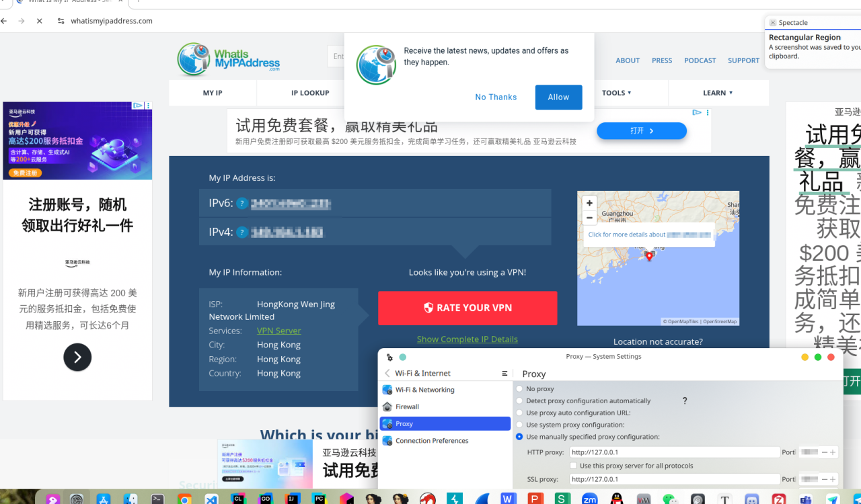Click the RATE YOUR VPN button
The height and width of the screenshot is (504, 861).
467,308
